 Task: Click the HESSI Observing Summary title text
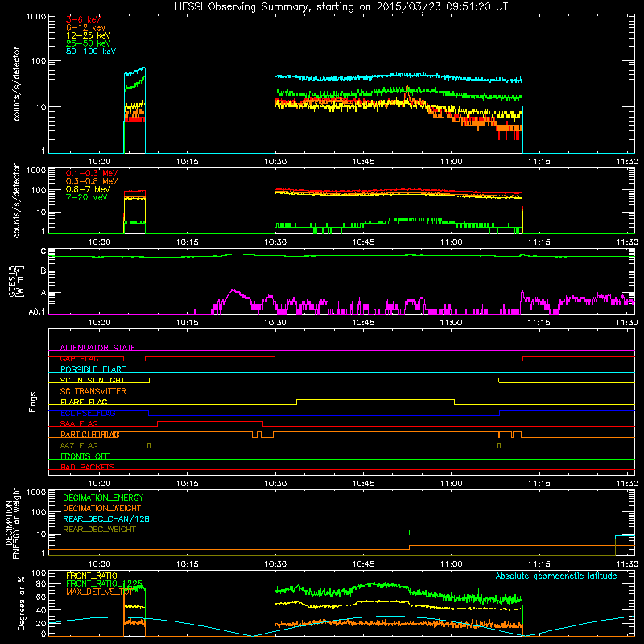(341, 7)
